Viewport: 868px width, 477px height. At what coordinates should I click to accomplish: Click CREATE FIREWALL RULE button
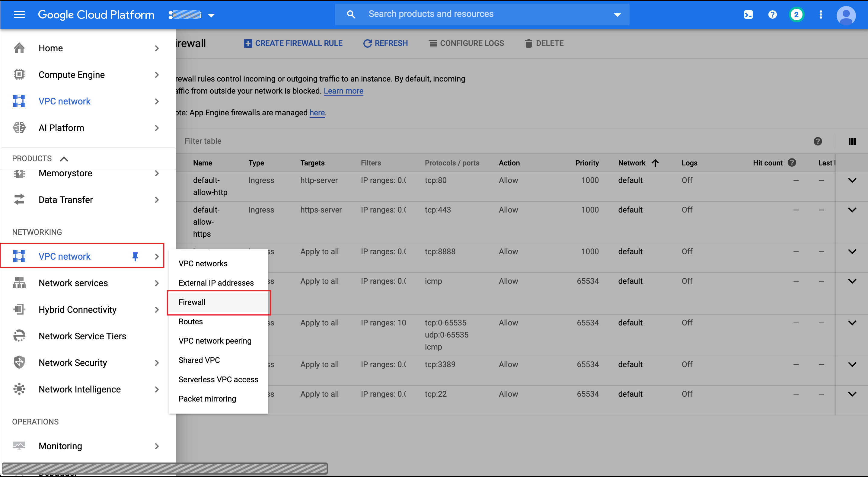(293, 43)
